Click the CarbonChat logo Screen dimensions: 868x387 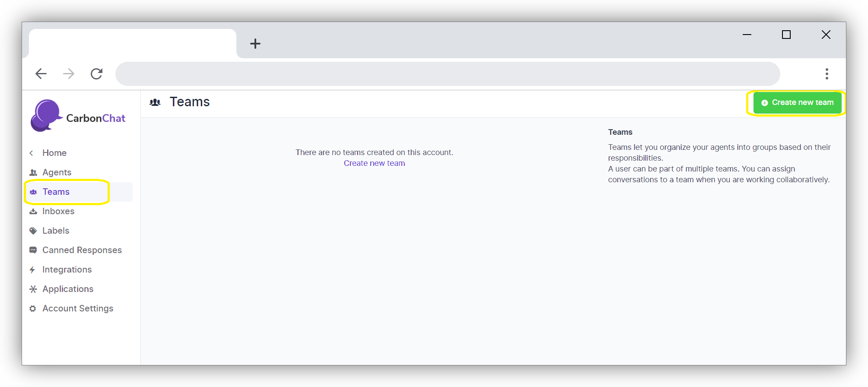78,116
